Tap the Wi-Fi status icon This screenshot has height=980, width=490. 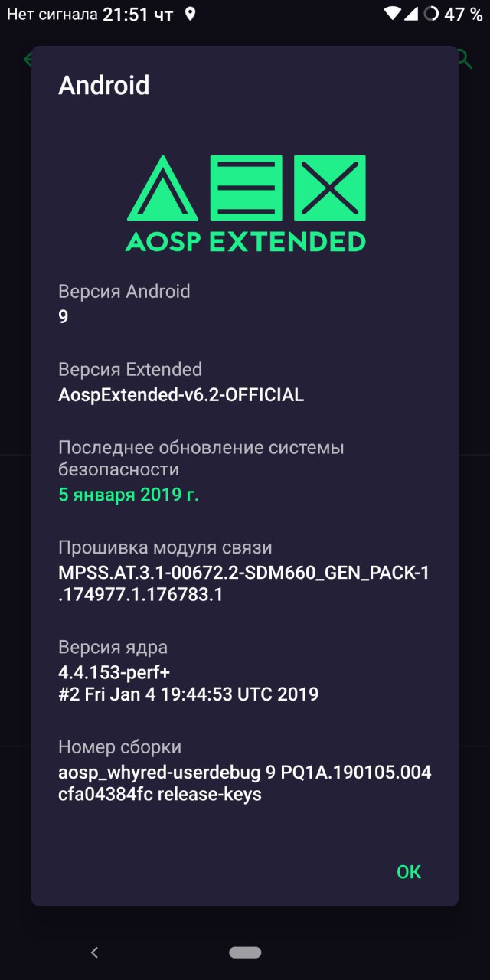393,14
